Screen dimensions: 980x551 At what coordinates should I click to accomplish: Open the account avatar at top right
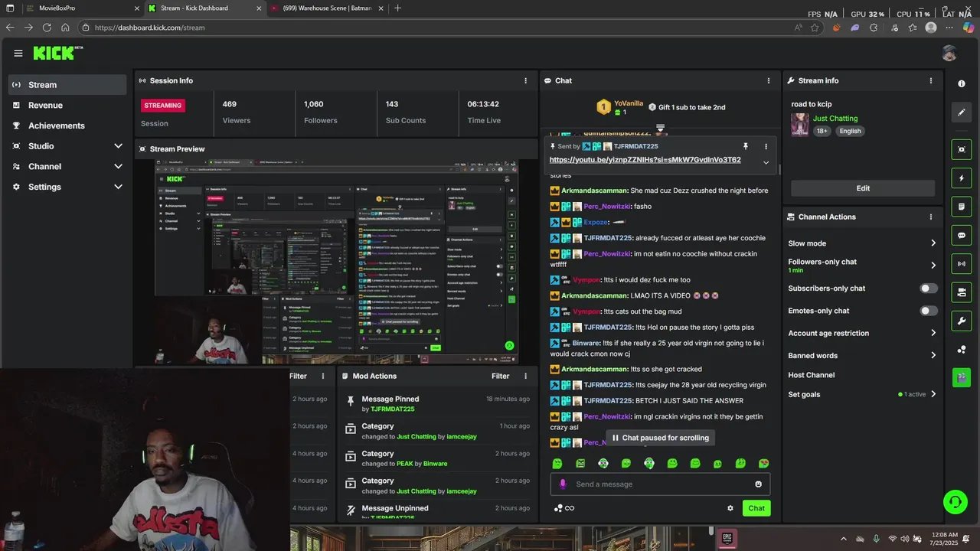point(949,53)
